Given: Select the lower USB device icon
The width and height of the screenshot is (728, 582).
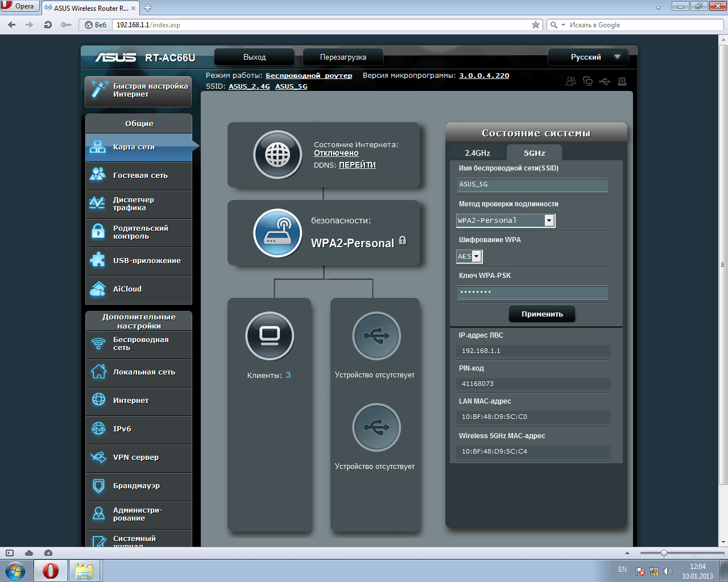Looking at the screenshot, I should (x=377, y=427).
